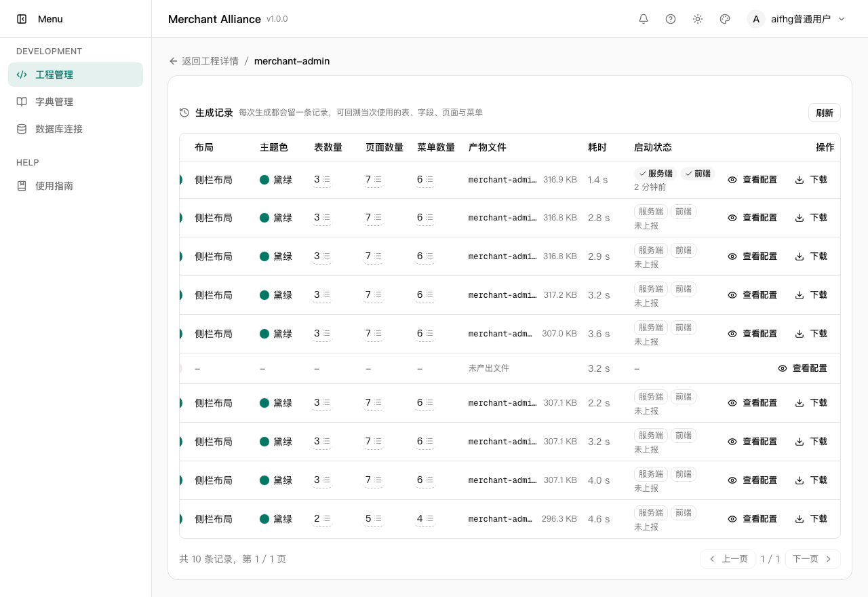
Task: Open the help question mark icon
Action: (671, 19)
